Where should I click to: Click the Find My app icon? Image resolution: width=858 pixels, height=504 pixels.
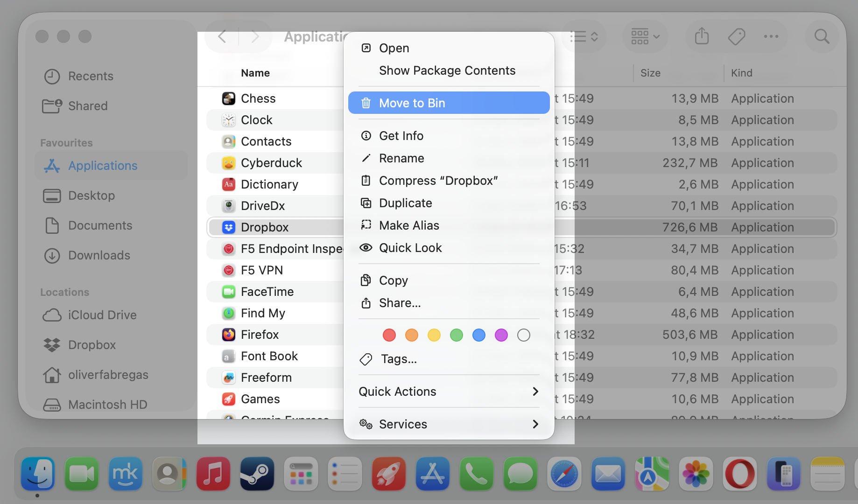(229, 313)
